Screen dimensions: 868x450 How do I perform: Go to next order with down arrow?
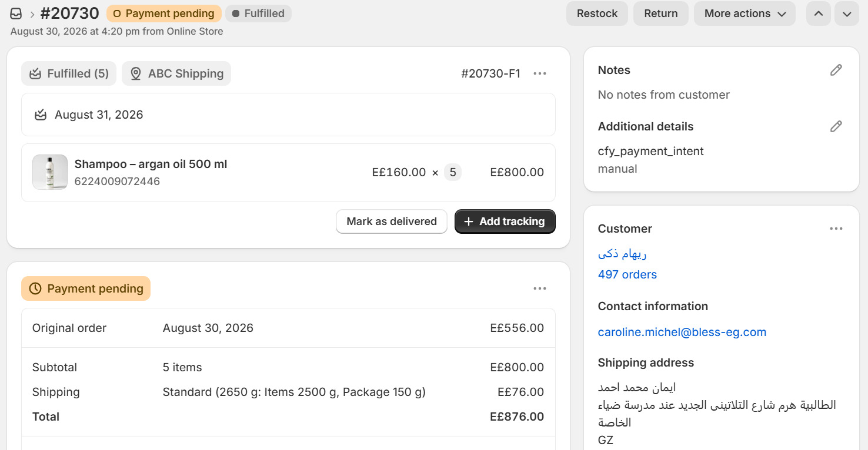847,14
